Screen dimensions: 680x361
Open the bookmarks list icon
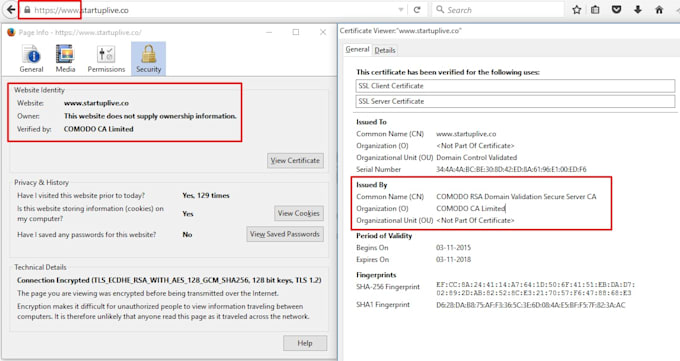[595, 10]
